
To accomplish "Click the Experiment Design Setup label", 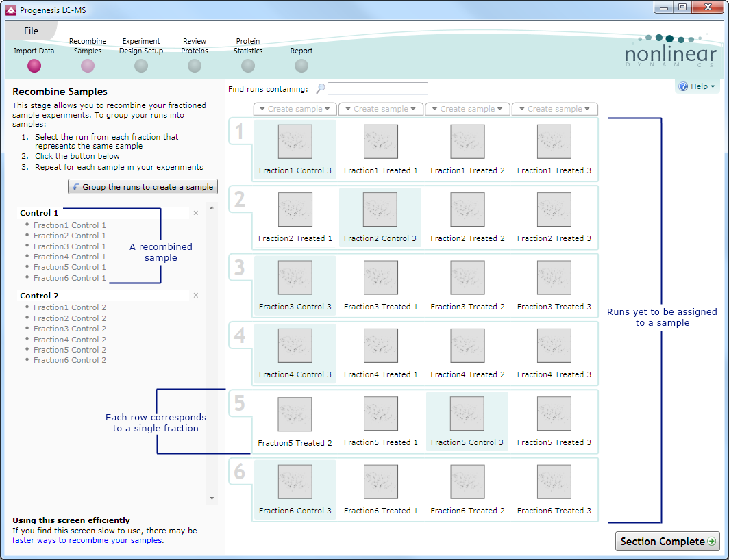I will [141, 46].
